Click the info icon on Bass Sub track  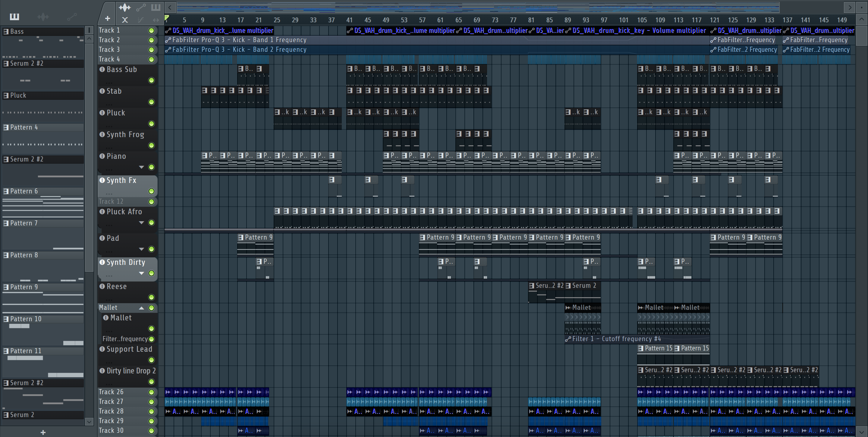[x=102, y=69]
